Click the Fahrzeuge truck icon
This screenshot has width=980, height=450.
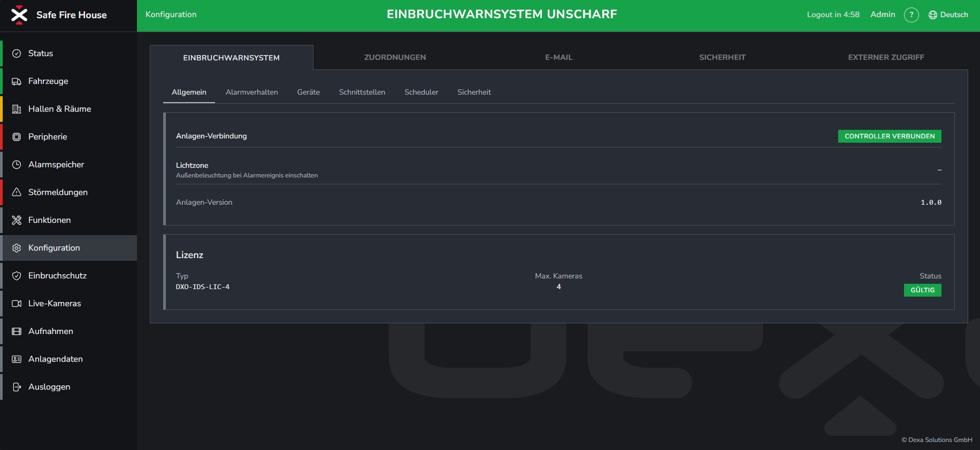(x=17, y=81)
